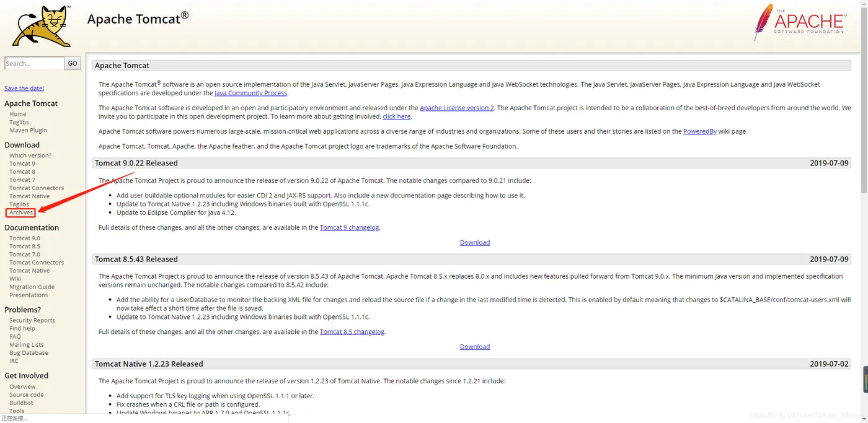
Task: Open the Bug Database link
Action: (29, 352)
